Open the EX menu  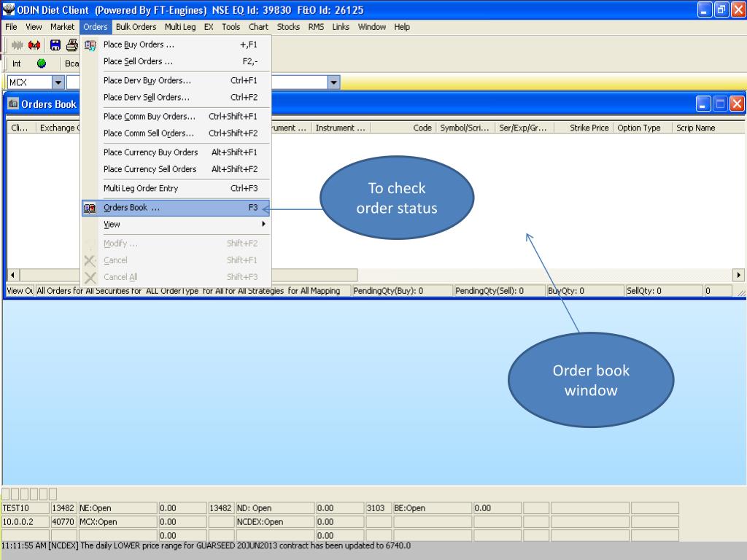pyautogui.click(x=209, y=27)
